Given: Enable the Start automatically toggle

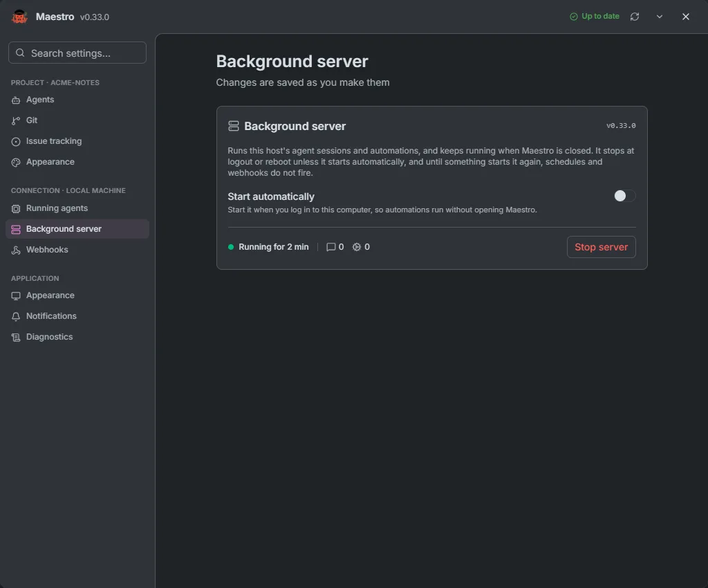Looking at the screenshot, I should click(624, 196).
